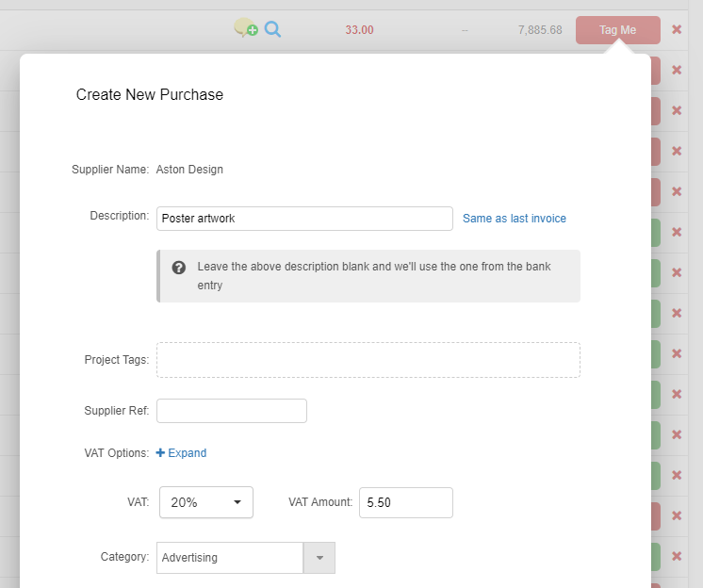Click inside the Project Tags box
Viewport: 703px width, 588px height.
[x=368, y=360]
